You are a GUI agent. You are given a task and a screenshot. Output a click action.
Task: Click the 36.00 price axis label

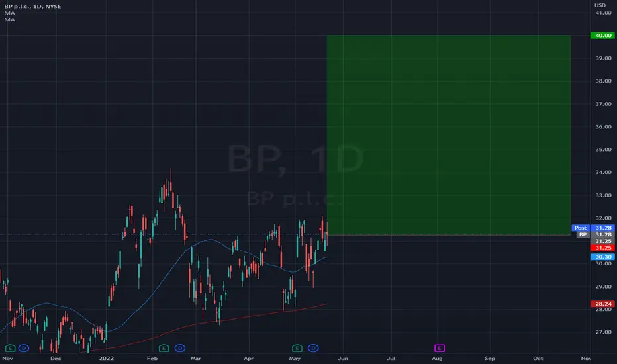click(x=604, y=126)
